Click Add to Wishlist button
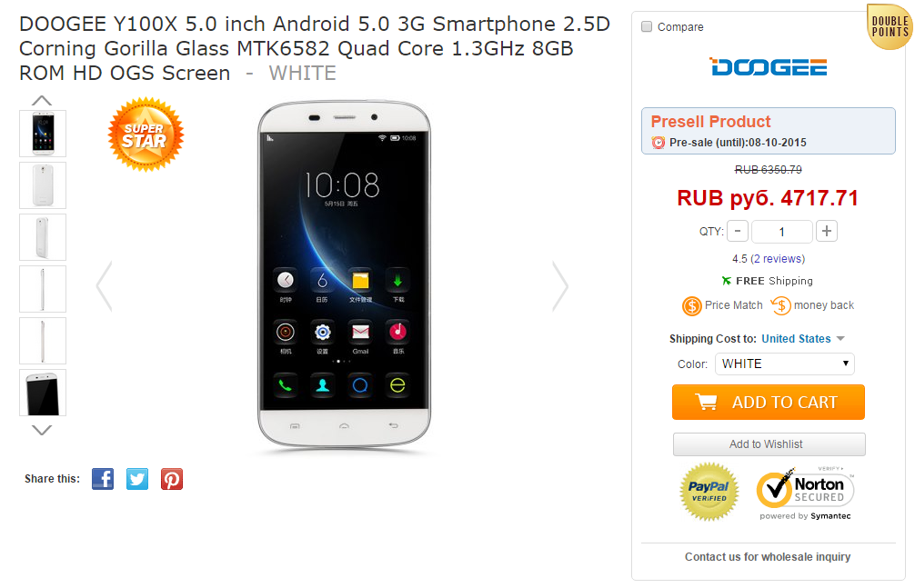The height and width of the screenshot is (588, 915). (769, 444)
